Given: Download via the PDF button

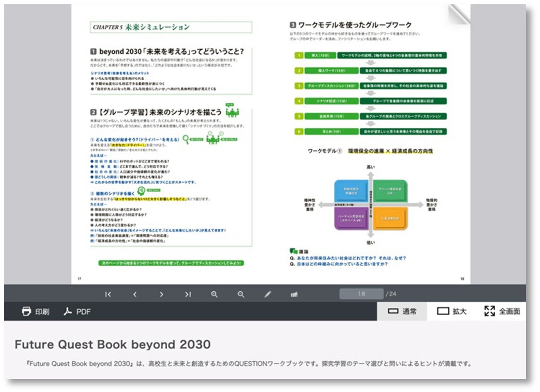Looking at the screenshot, I should (77, 311).
